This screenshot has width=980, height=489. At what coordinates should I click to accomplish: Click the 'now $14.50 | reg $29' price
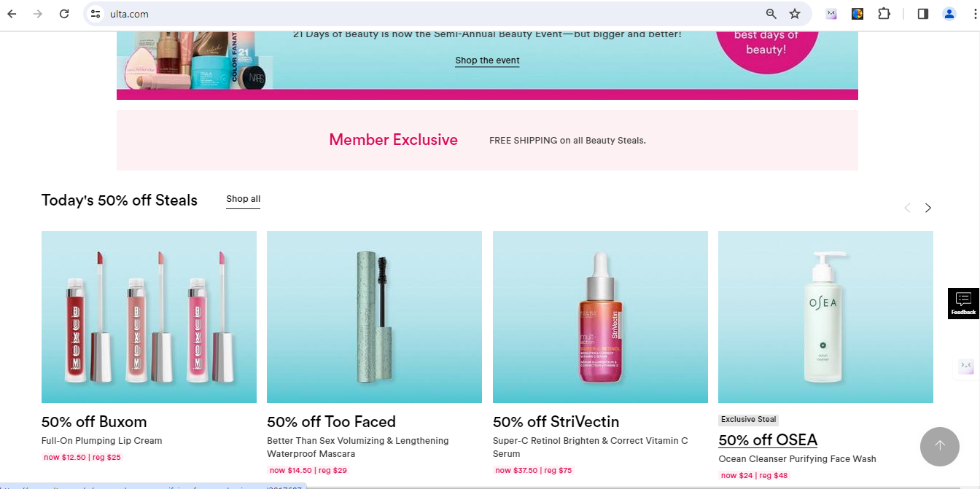(x=308, y=471)
